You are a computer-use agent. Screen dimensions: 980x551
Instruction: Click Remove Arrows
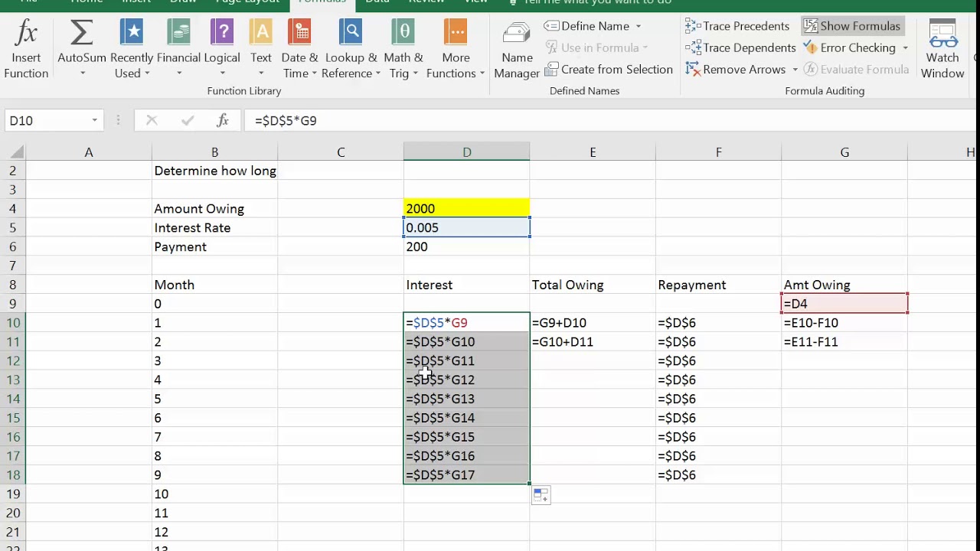pos(736,69)
